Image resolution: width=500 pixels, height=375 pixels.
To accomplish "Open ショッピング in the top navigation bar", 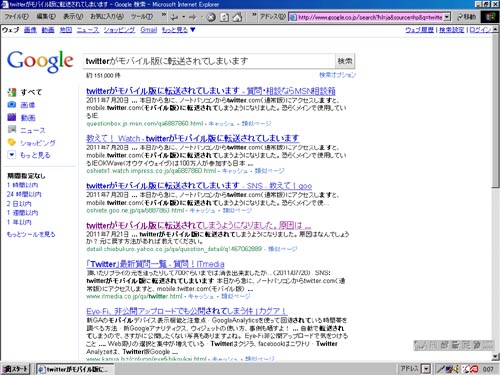I will [119, 30].
